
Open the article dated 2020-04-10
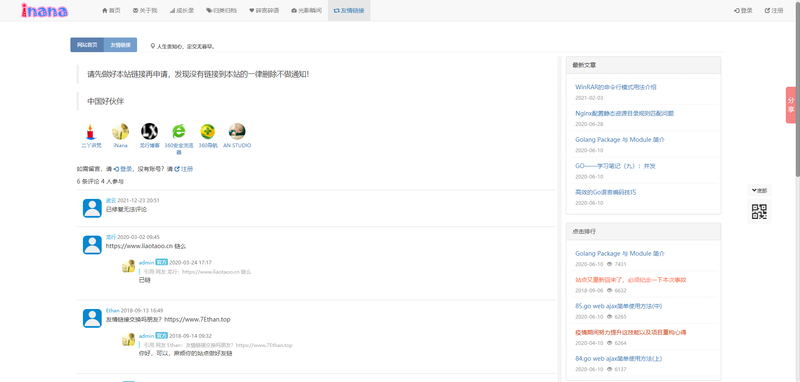click(x=631, y=333)
